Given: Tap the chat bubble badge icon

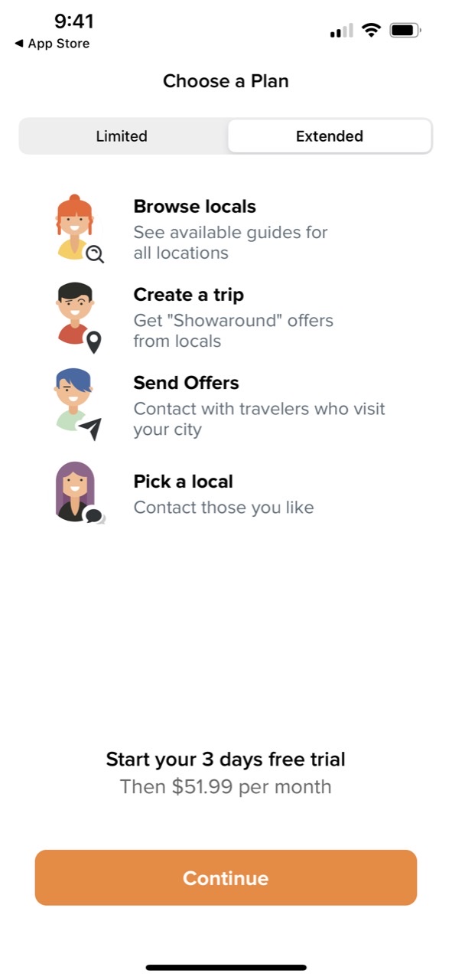Looking at the screenshot, I should point(94,517).
